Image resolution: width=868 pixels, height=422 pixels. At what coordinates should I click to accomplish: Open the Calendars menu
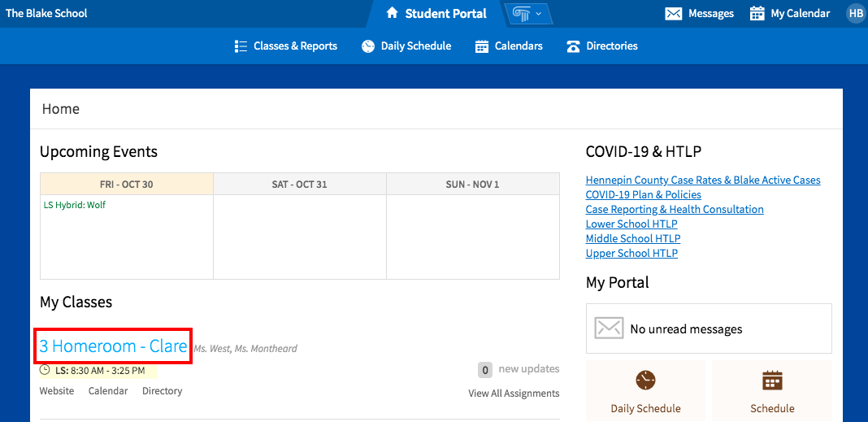(x=509, y=46)
